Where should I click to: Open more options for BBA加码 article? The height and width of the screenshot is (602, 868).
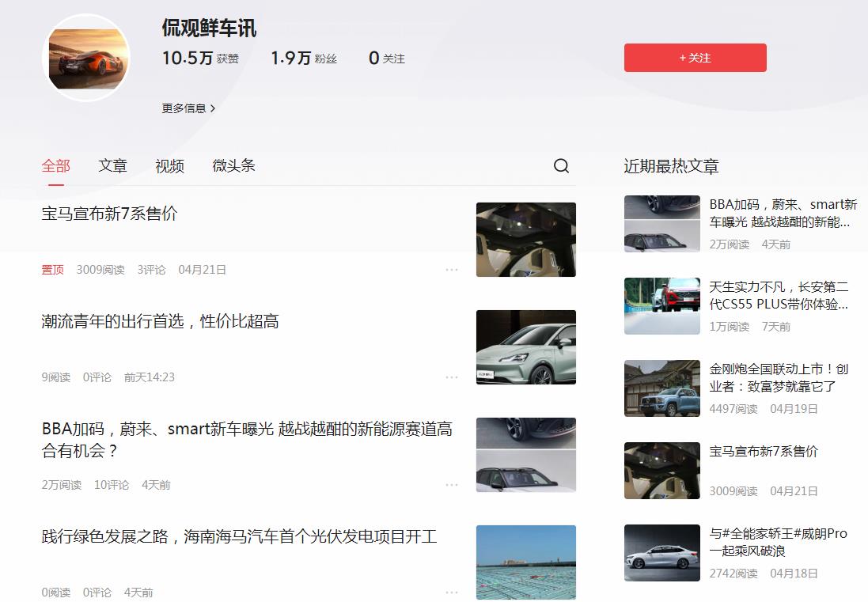(x=452, y=485)
